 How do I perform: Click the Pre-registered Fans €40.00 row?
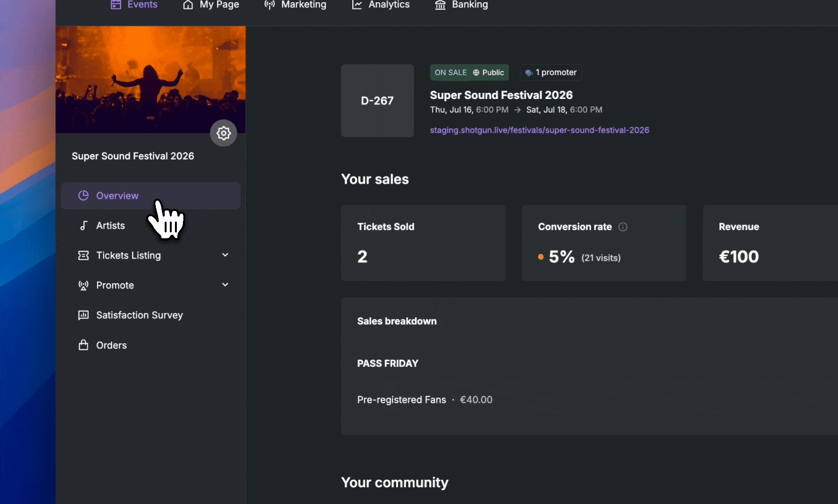425,400
